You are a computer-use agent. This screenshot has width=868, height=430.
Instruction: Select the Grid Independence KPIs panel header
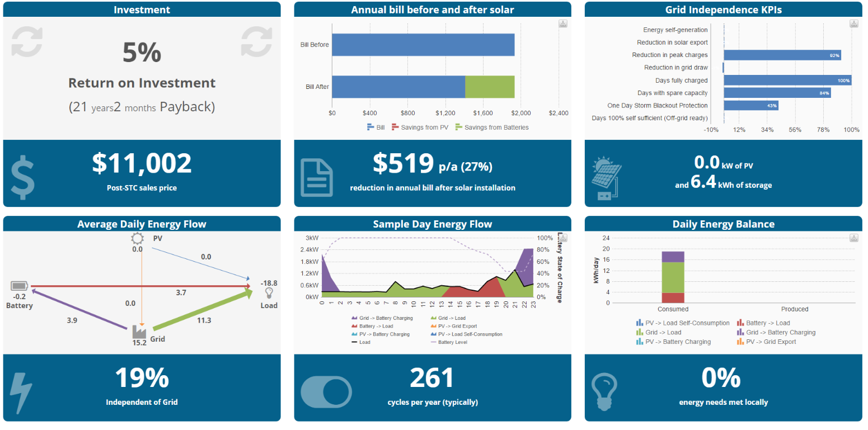click(x=723, y=10)
